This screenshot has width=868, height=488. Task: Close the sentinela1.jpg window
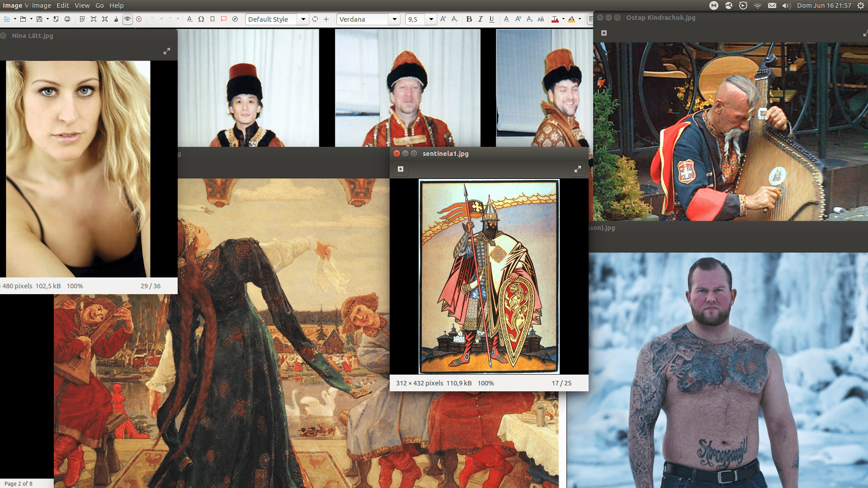(396, 154)
